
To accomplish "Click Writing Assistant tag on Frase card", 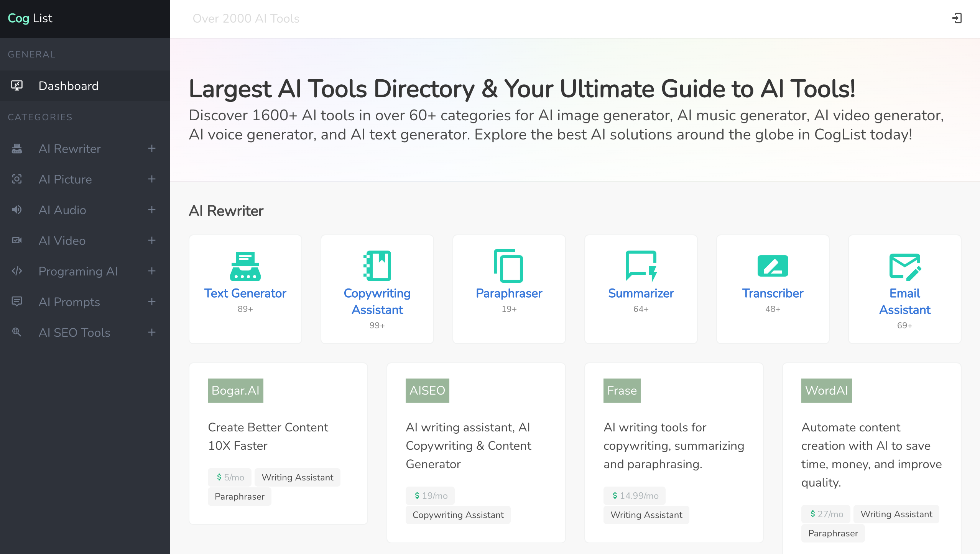I will tap(646, 515).
